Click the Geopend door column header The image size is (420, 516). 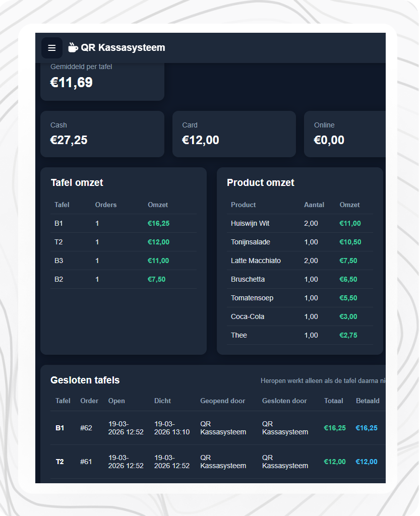pos(223,401)
